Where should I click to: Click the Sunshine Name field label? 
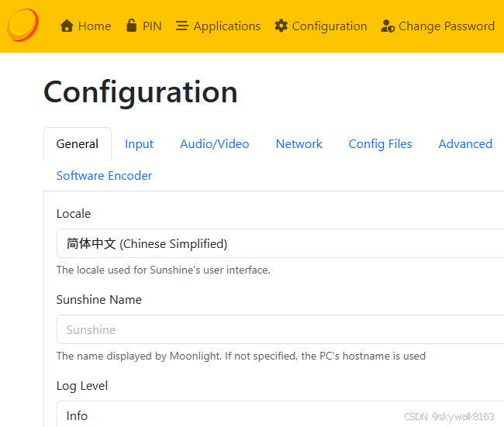pos(99,299)
